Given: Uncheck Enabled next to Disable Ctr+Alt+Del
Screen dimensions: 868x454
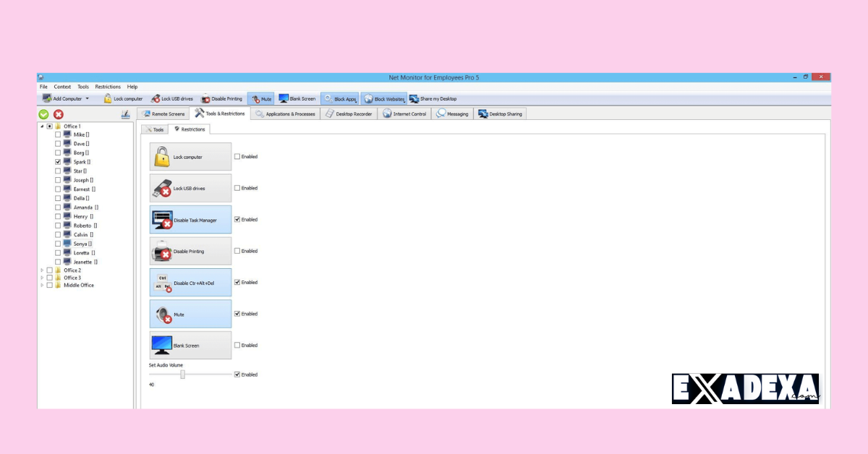Looking at the screenshot, I should 237,282.
